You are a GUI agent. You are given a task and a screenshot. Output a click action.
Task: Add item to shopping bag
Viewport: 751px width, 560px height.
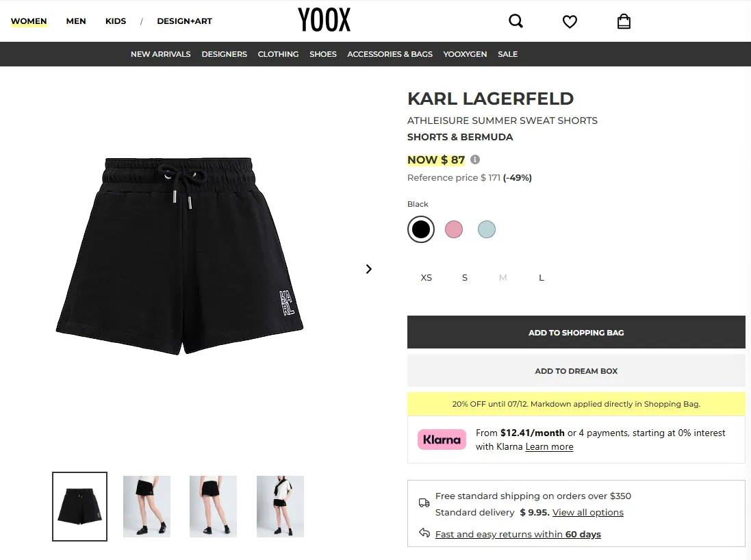pos(576,332)
